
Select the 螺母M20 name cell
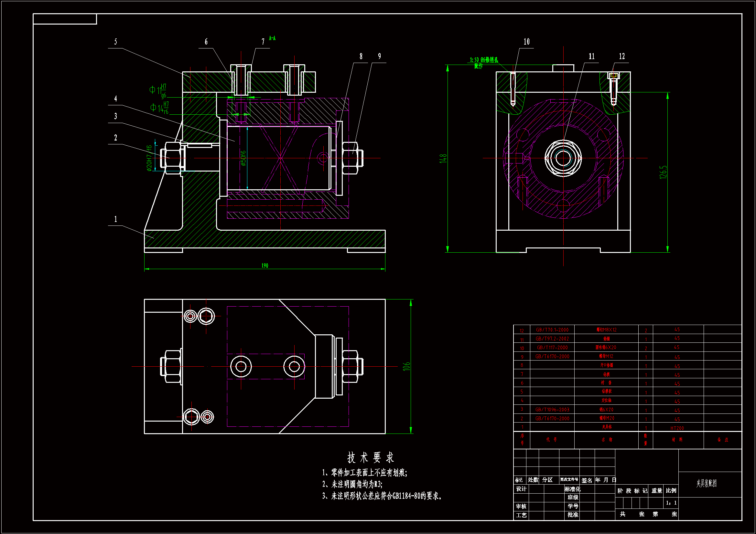click(607, 419)
